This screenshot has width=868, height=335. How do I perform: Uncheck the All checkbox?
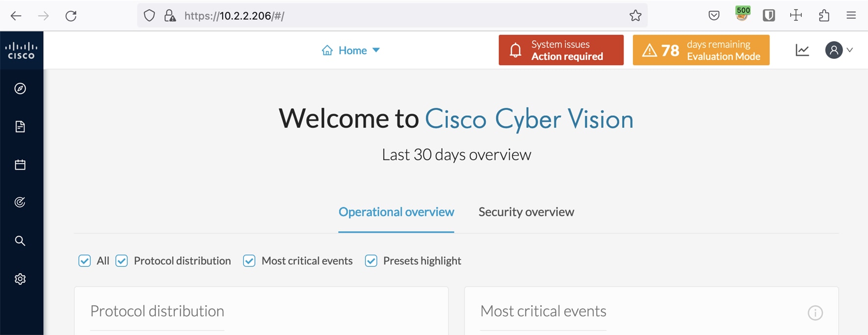85,261
